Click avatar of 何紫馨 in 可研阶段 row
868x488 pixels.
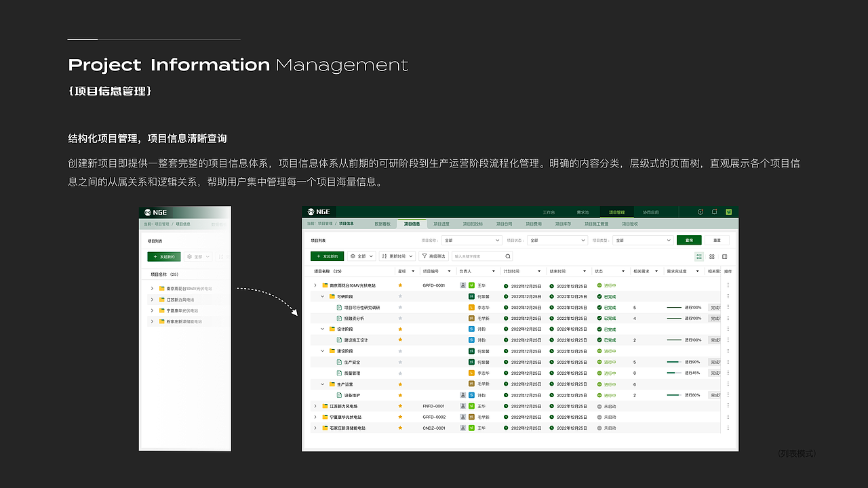471,296
